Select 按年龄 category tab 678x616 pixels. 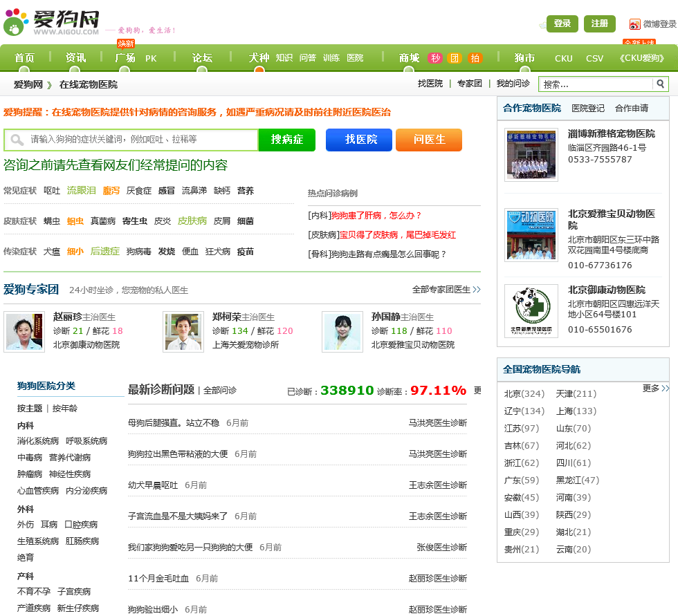pyautogui.click(x=65, y=408)
